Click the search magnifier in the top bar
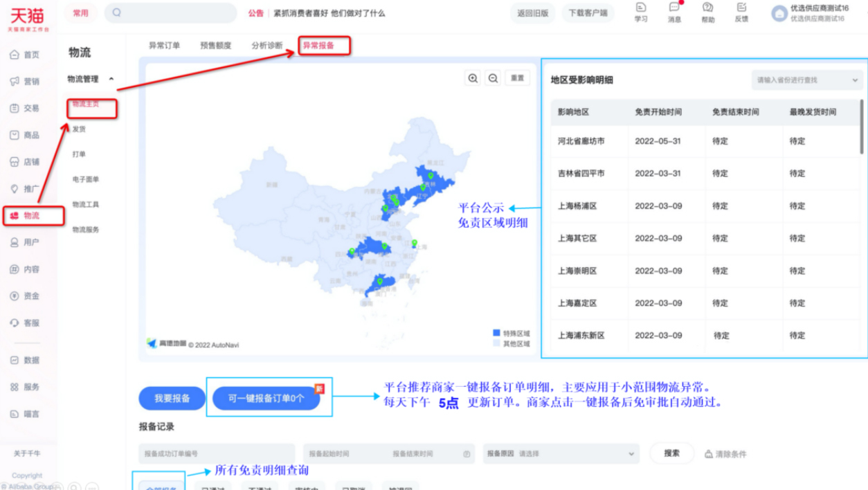The width and height of the screenshot is (868, 490). pos(118,12)
